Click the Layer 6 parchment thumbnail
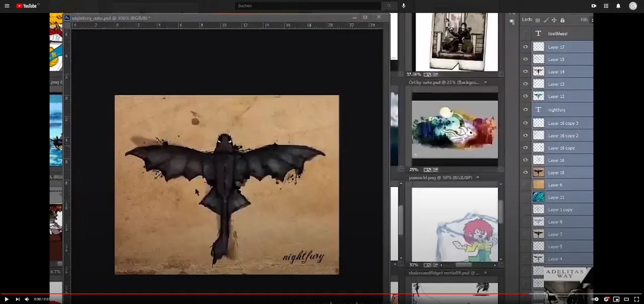Screen dimensions: 644x304 point(538,185)
